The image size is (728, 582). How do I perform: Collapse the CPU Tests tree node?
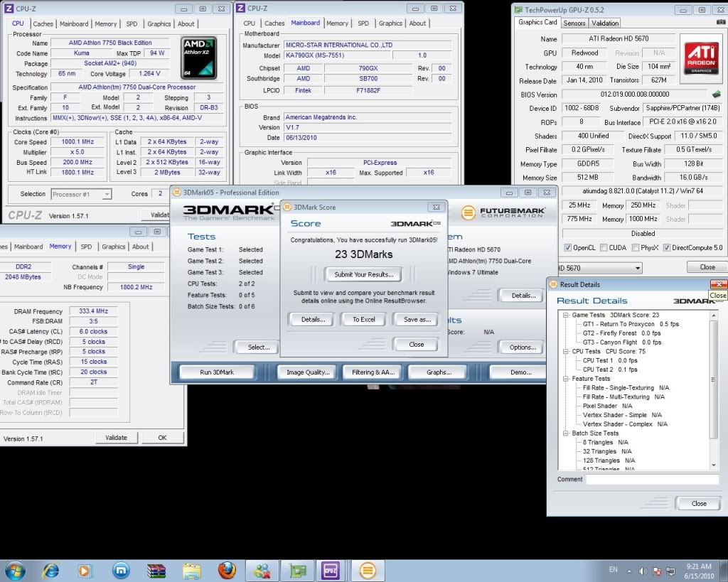tap(565, 351)
